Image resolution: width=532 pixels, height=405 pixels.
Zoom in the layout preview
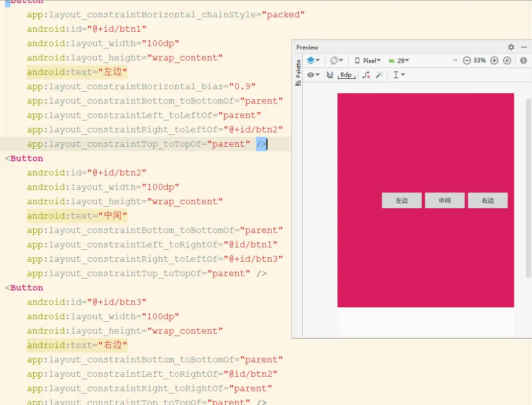tap(494, 60)
